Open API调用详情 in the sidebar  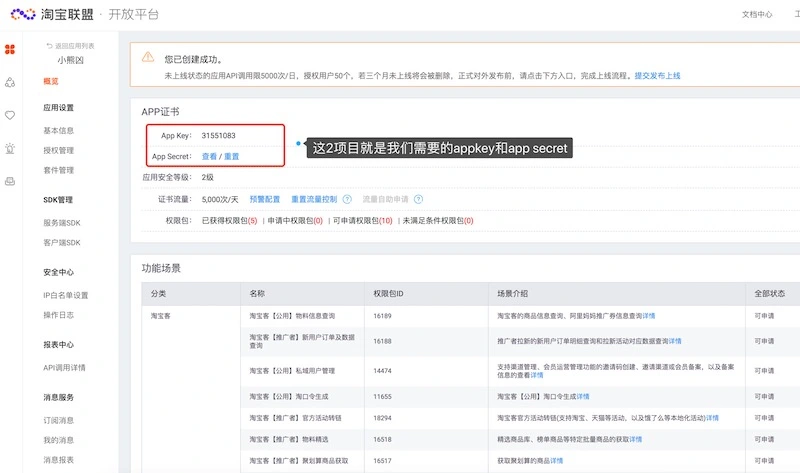pos(64,367)
